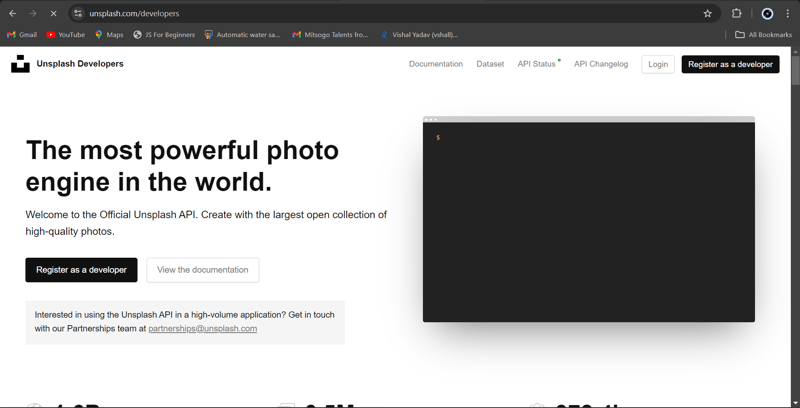800x408 pixels.
Task: Click the browser forward arrow
Action: point(33,14)
